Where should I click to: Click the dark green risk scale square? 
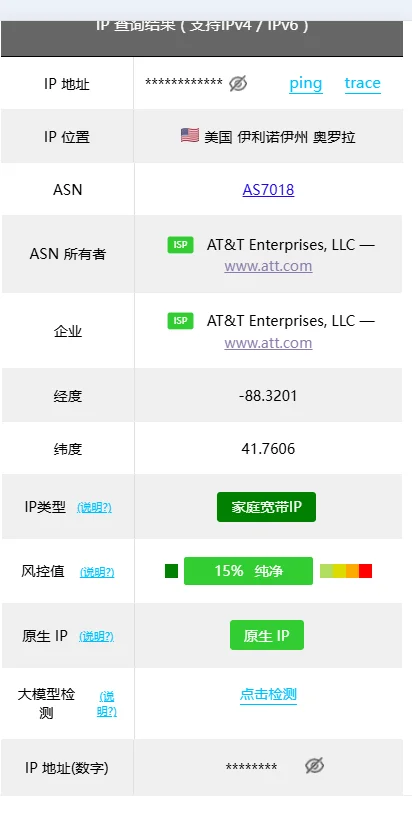(172, 571)
